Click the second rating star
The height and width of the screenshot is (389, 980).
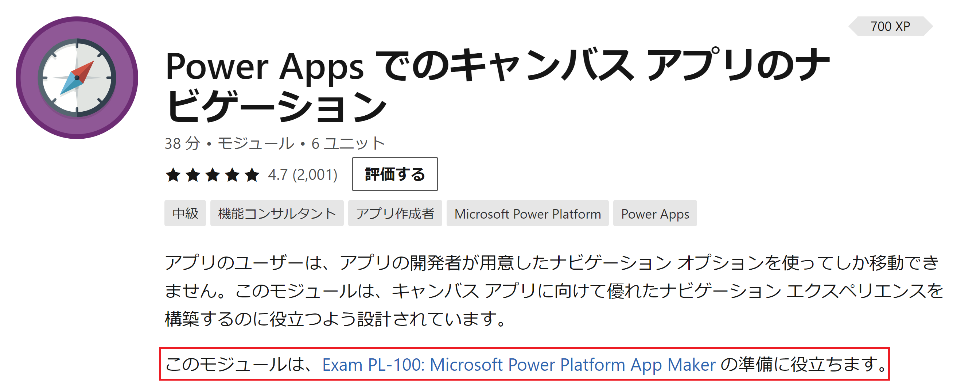[x=193, y=175]
